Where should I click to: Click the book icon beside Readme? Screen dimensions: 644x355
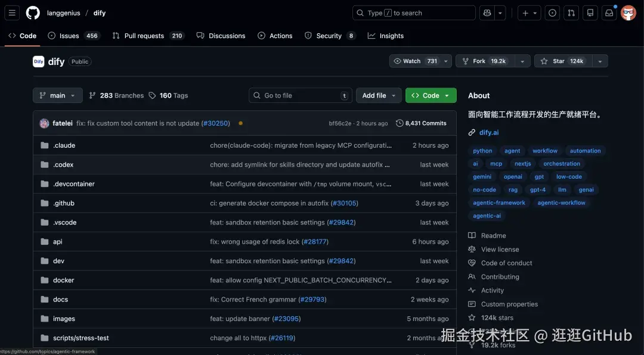tap(472, 235)
